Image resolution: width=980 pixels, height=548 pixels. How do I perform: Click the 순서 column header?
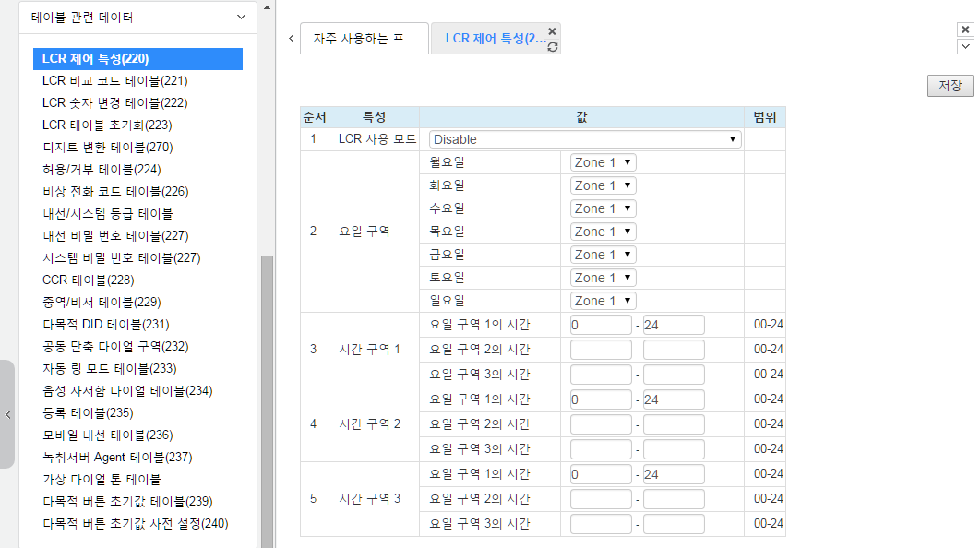(315, 117)
